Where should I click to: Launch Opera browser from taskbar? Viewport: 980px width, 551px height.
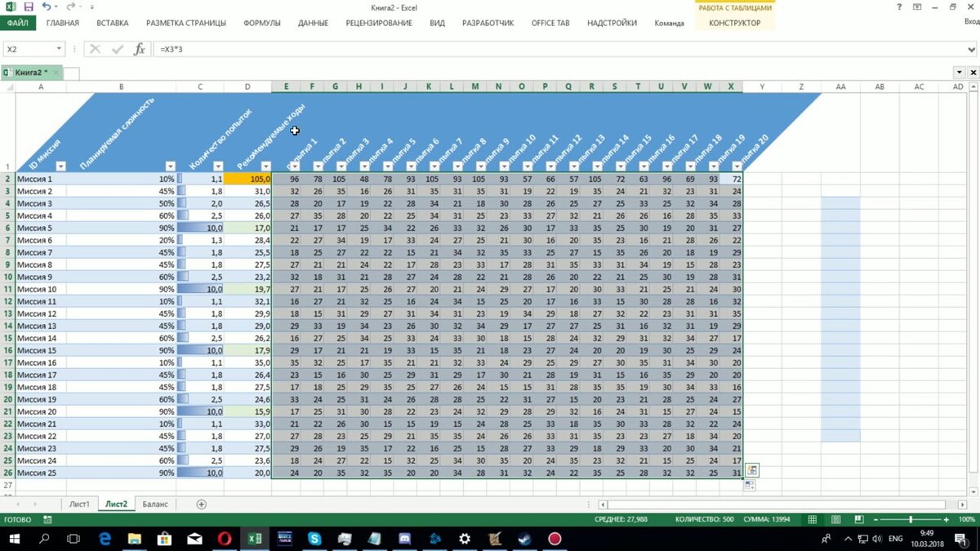coord(225,539)
